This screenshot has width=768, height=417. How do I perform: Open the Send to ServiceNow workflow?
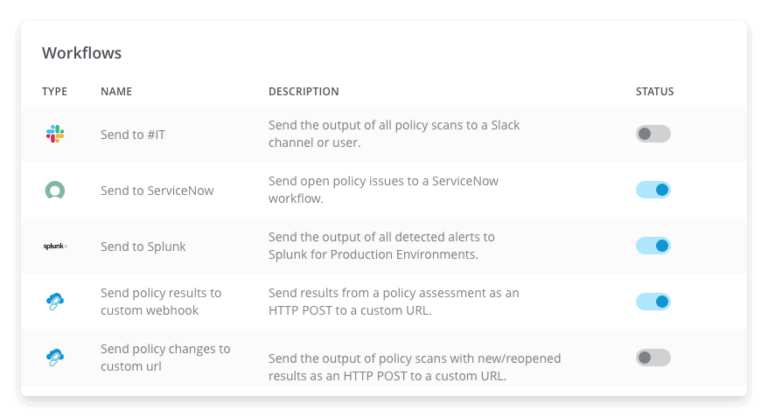[x=157, y=191]
